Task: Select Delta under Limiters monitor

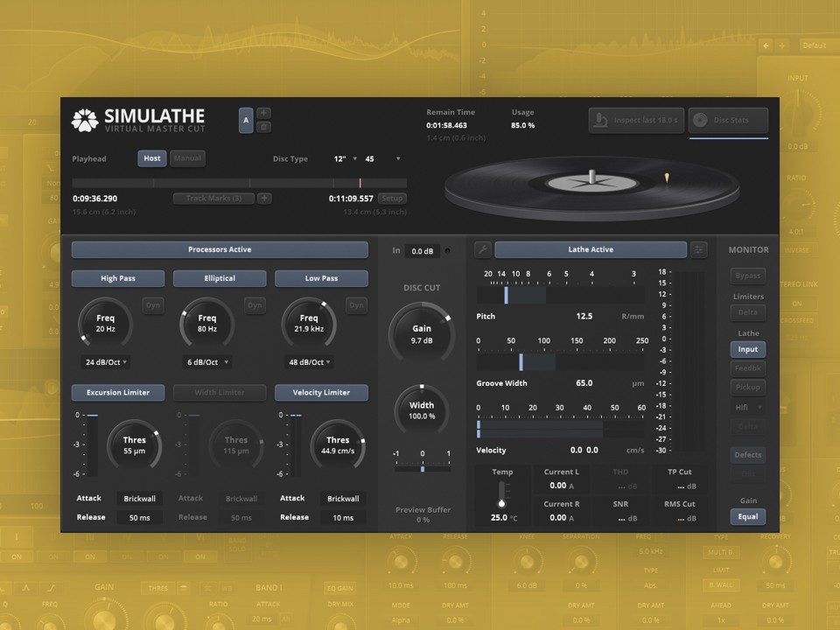Action: click(x=748, y=312)
